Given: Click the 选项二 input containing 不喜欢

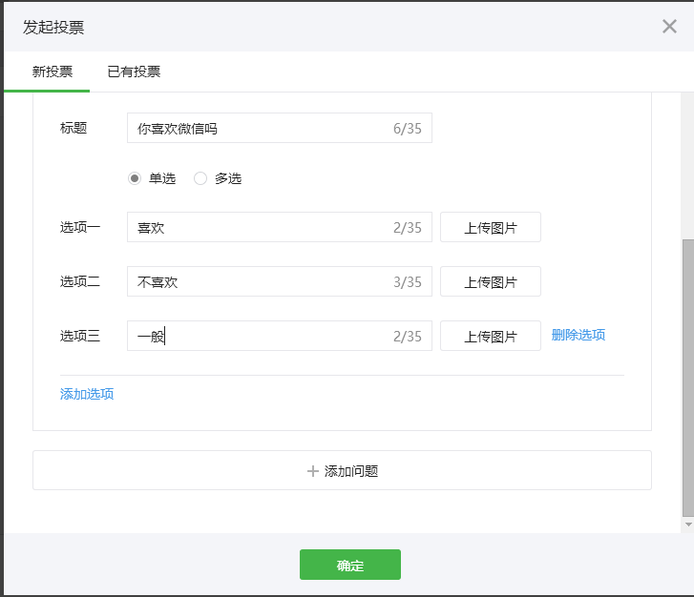Looking at the screenshot, I should 262,282.
